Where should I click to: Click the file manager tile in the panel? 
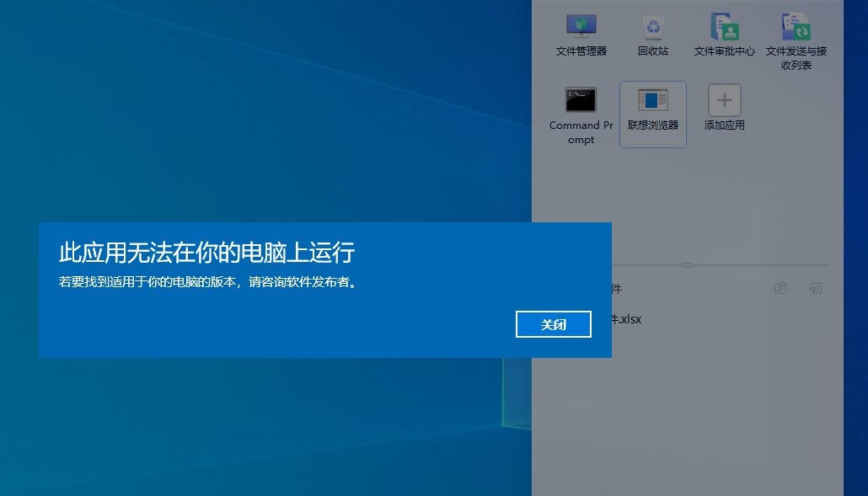[x=581, y=35]
